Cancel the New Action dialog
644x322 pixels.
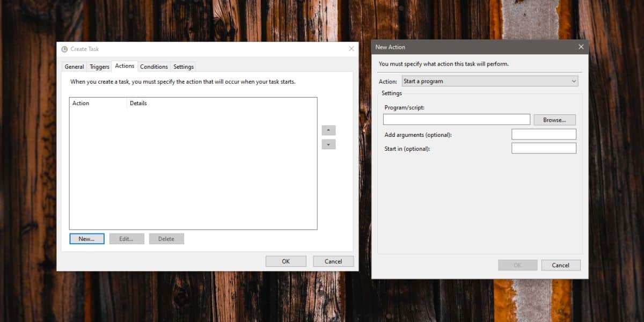tap(561, 265)
